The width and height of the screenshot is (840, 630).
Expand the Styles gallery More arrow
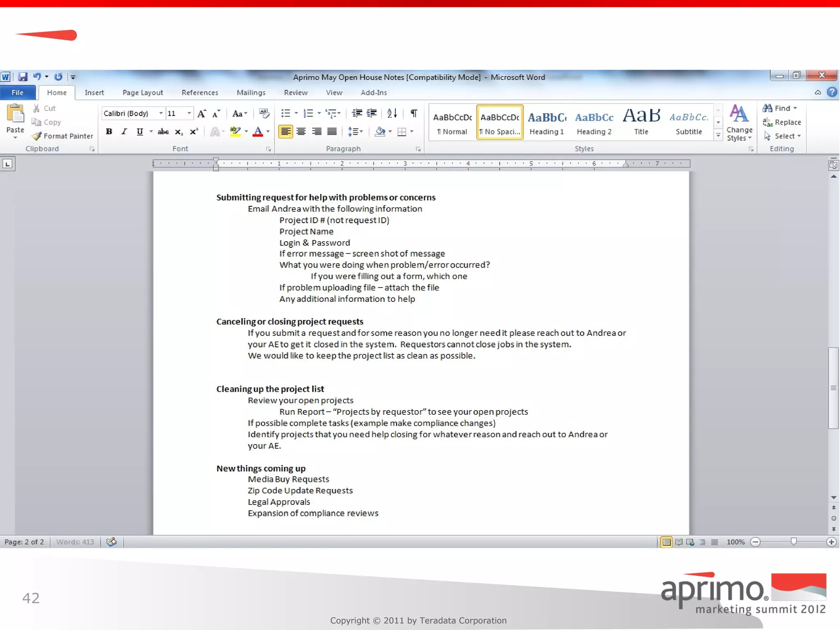(x=718, y=135)
